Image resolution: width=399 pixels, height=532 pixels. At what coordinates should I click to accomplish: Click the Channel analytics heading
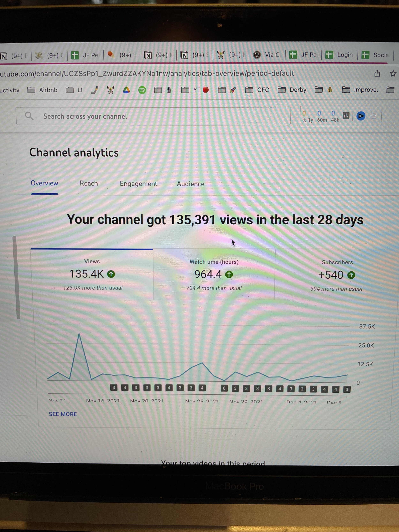74,153
